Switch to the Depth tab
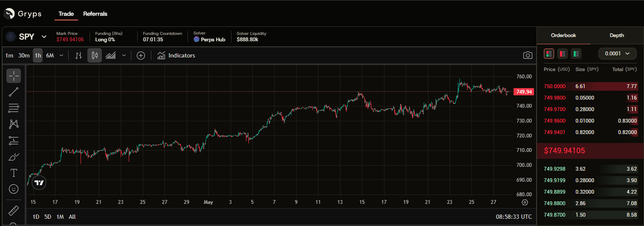The width and height of the screenshot is (644, 226). (x=617, y=35)
